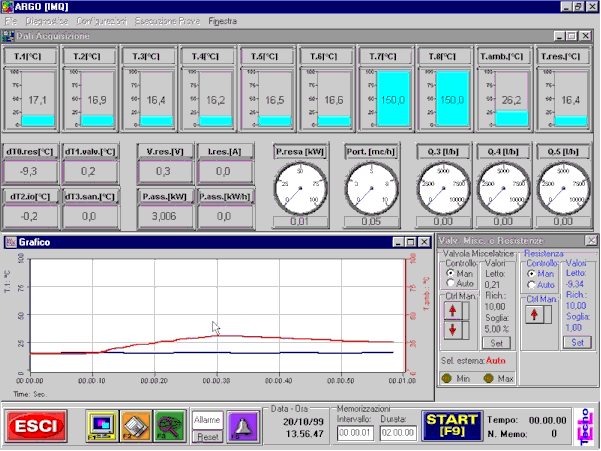Click the purple alarm bell icon

tap(243, 426)
